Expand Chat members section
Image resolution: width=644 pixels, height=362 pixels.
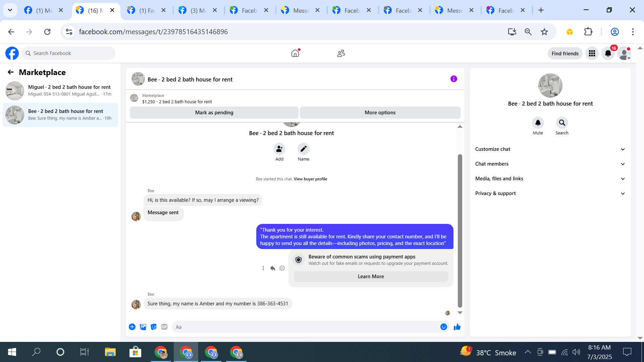point(550,164)
